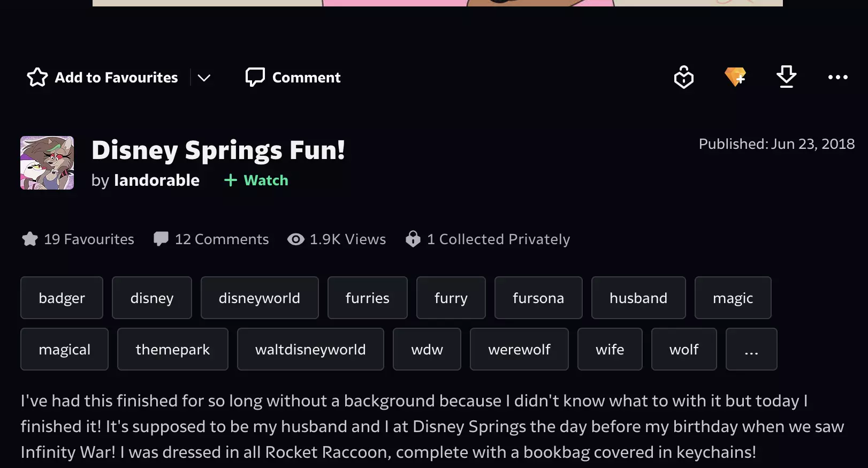
Task: Open the themepark tag
Action: pos(173,349)
